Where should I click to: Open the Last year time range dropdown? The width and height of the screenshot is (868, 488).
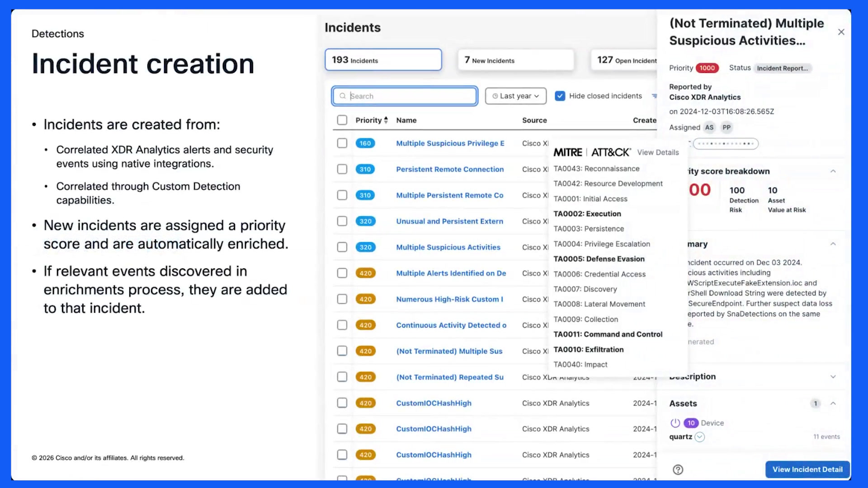pos(515,96)
